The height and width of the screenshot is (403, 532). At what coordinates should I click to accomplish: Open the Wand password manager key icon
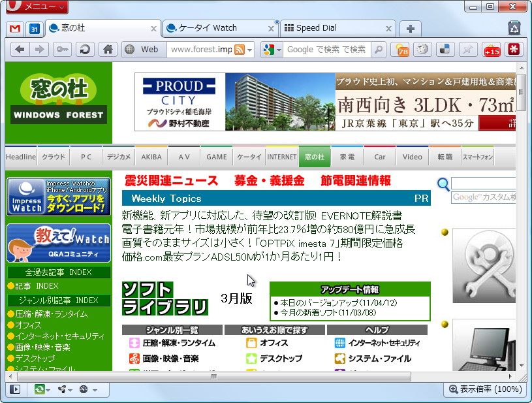tap(61, 50)
